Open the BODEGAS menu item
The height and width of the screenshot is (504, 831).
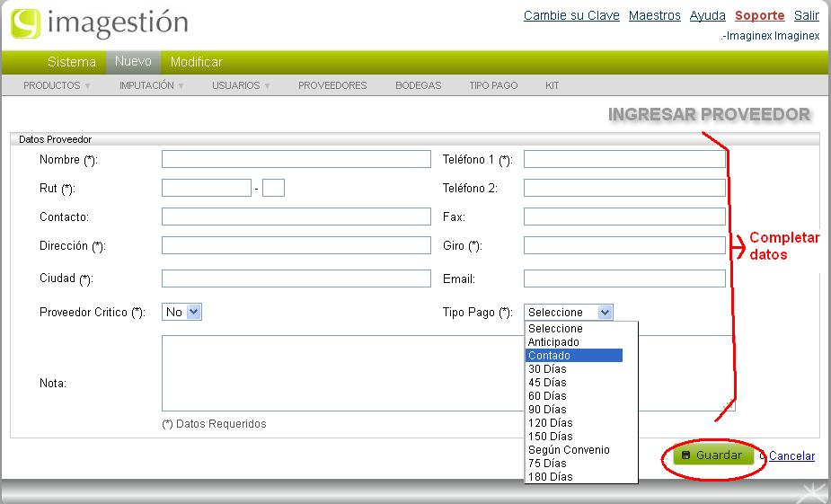tap(418, 85)
